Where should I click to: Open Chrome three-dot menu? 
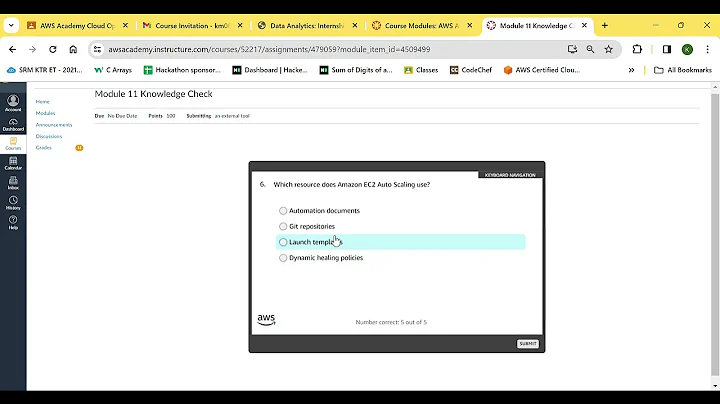(708, 49)
